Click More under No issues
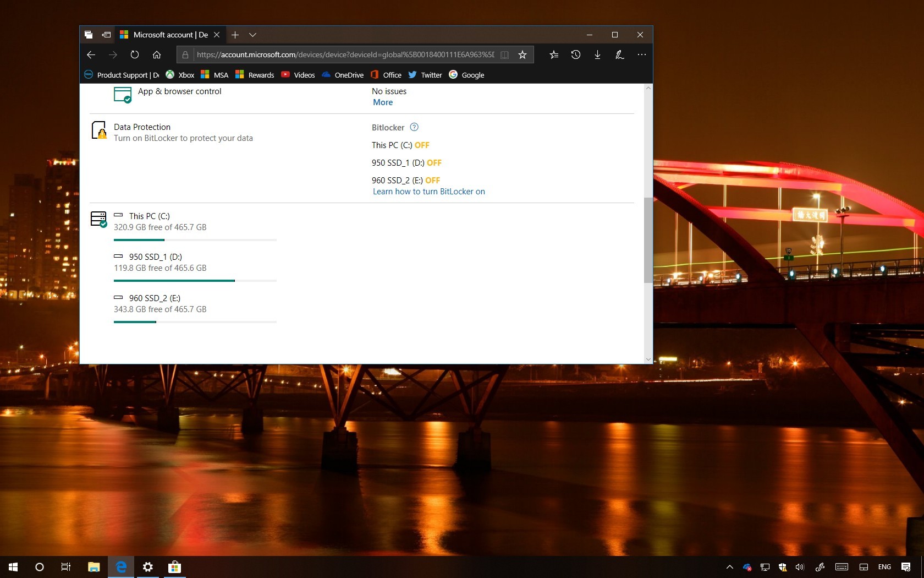The height and width of the screenshot is (578, 924). [x=383, y=102]
